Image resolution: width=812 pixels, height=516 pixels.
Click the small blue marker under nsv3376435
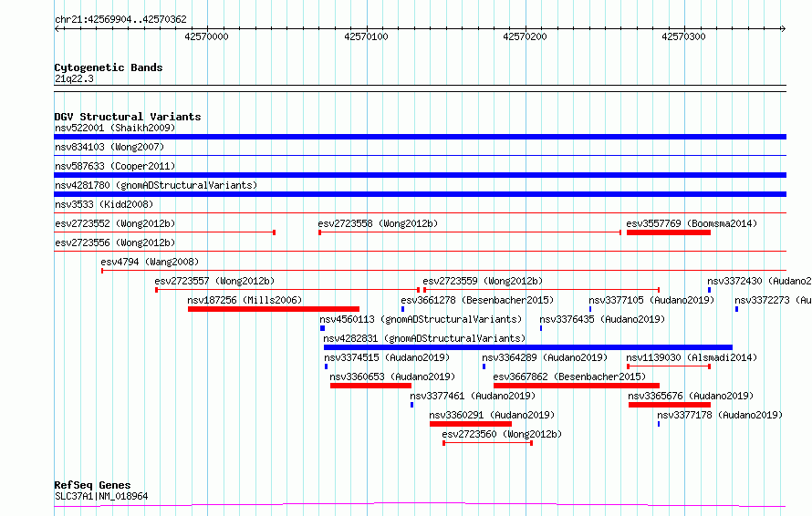tap(541, 328)
